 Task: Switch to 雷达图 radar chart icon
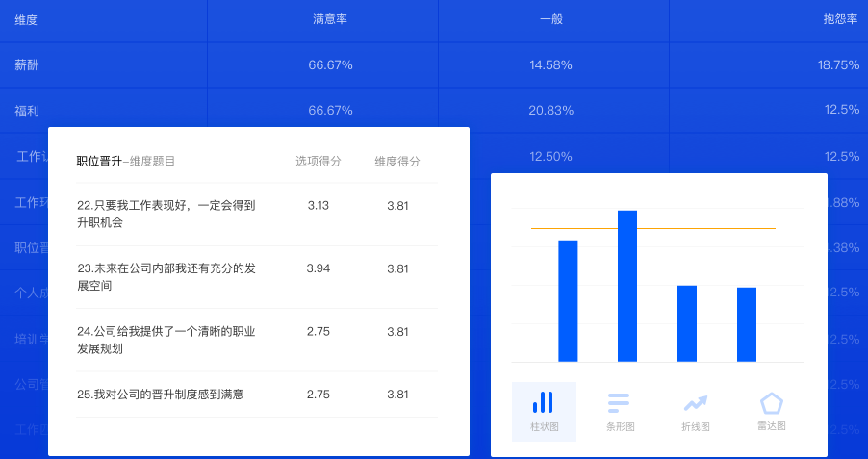[771, 403]
